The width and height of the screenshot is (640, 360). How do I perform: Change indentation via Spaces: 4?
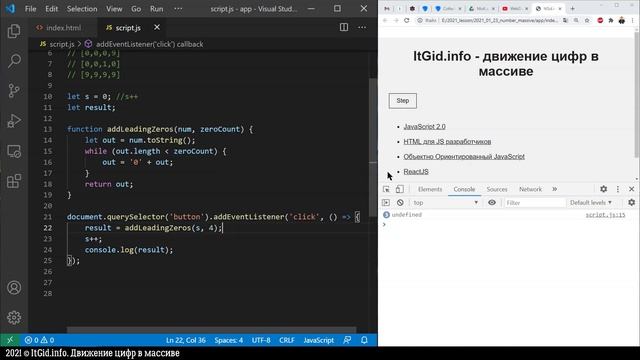point(229,340)
